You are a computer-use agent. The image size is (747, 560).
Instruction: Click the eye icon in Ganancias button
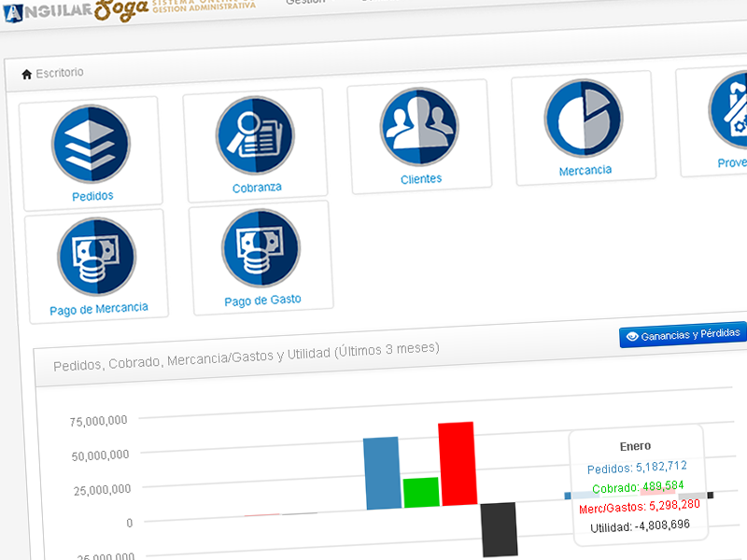631,336
